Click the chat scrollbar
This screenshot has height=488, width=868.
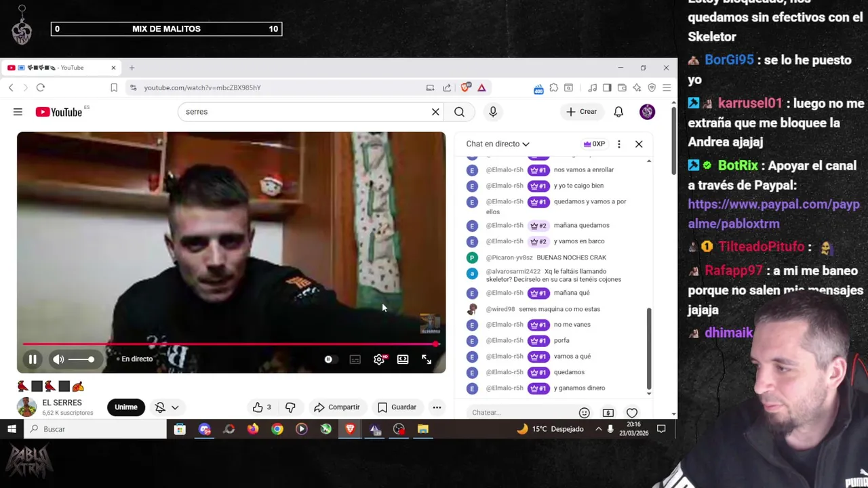pos(649,349)
